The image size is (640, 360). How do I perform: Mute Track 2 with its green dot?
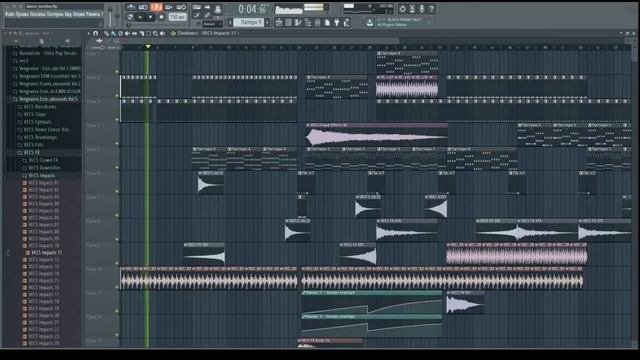[117, 96]
